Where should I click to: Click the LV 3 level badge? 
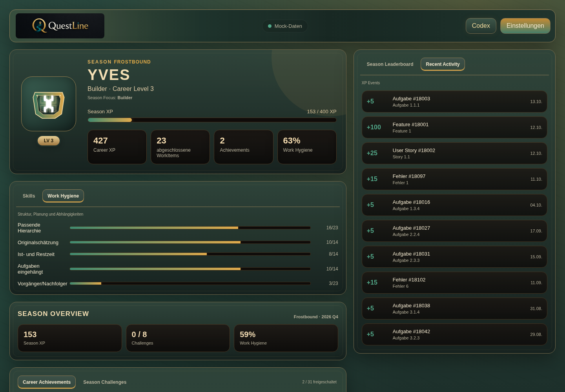click(49, 141)
